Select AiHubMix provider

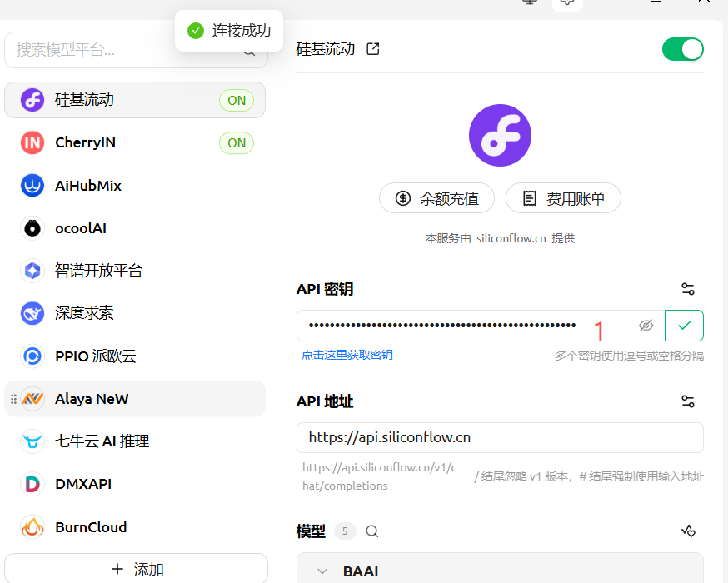[x=135, y=186]
